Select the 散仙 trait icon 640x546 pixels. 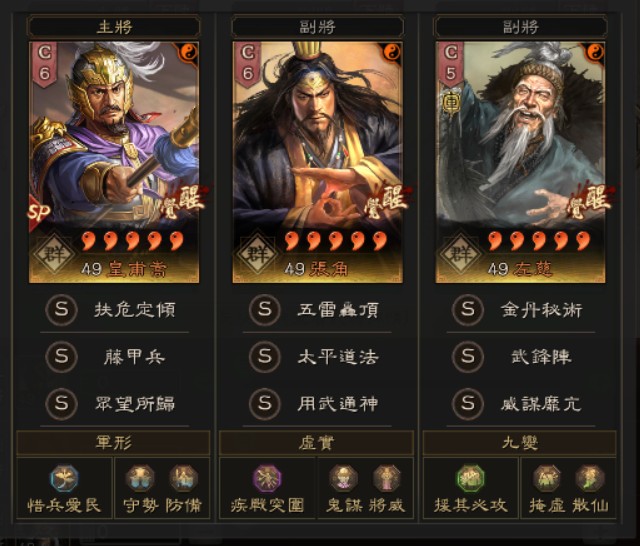coord(590,478)
